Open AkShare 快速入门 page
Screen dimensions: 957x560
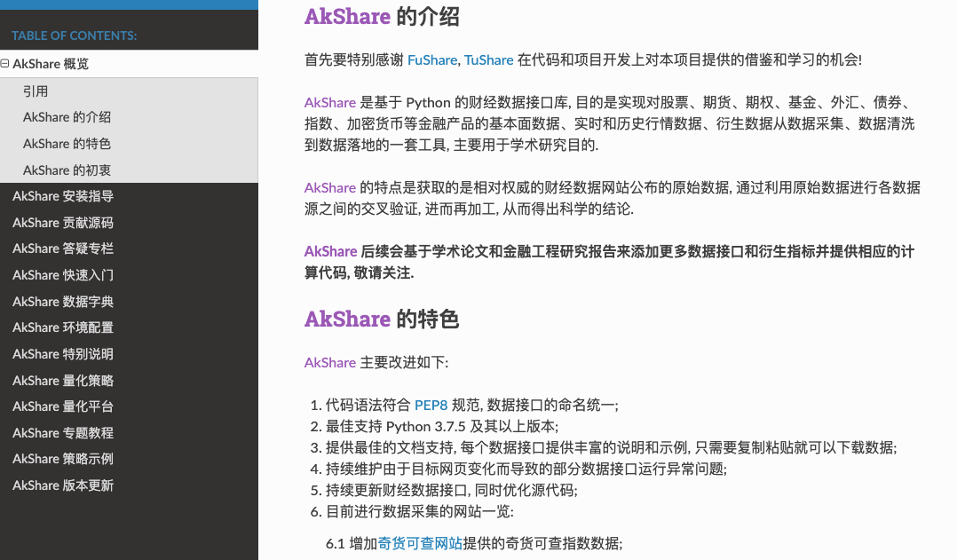click(x=63, y=275)
